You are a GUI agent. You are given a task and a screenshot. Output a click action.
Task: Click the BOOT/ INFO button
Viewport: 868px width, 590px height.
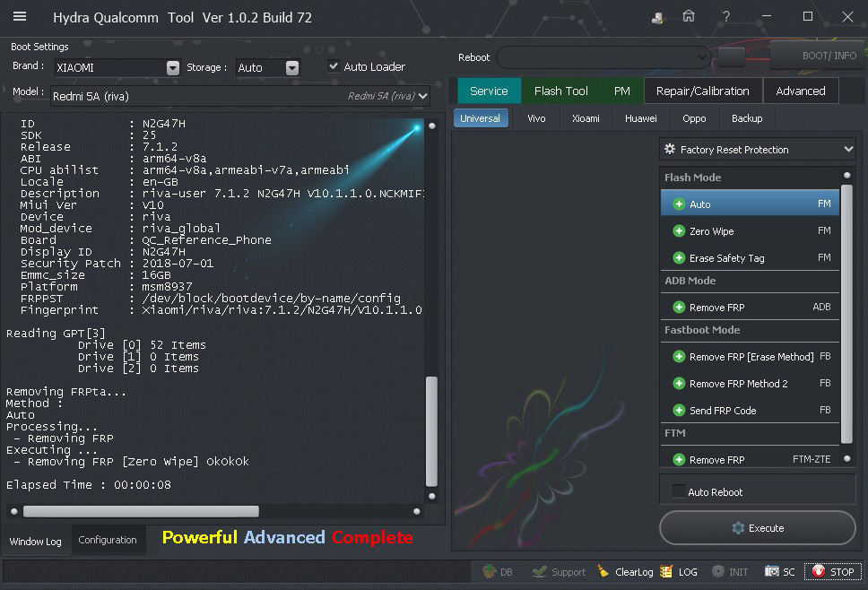[817, 56]
